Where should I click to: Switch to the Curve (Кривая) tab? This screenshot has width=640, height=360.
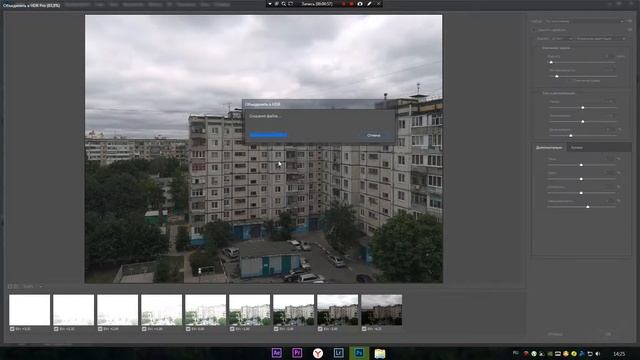pyautogui.click(x=577, y=147)
